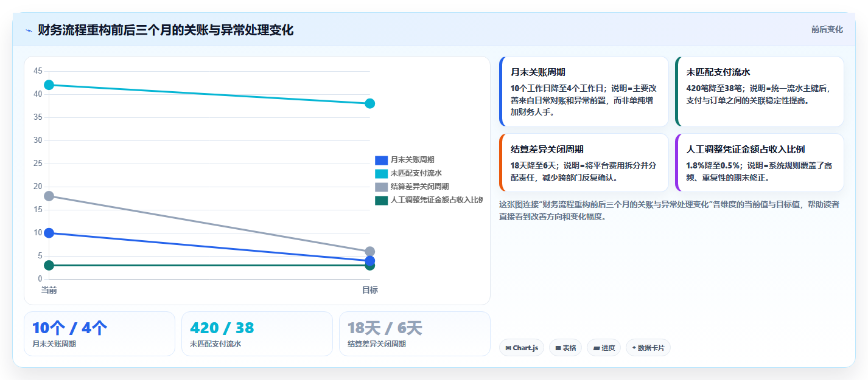This screenshot has width=868, height=380.
Task: Click the 进度 tag
Action: 604,348
